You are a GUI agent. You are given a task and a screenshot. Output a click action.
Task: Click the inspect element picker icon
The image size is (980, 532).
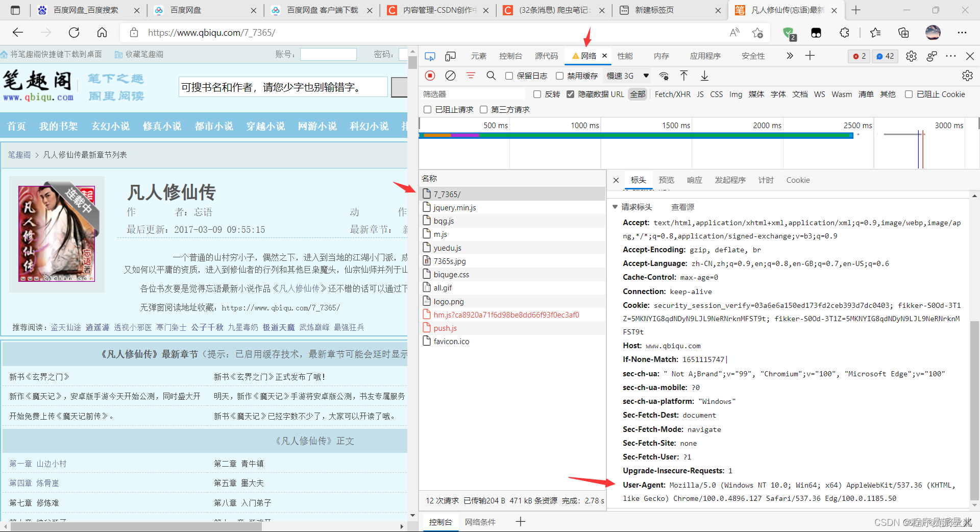click(430, 56)
